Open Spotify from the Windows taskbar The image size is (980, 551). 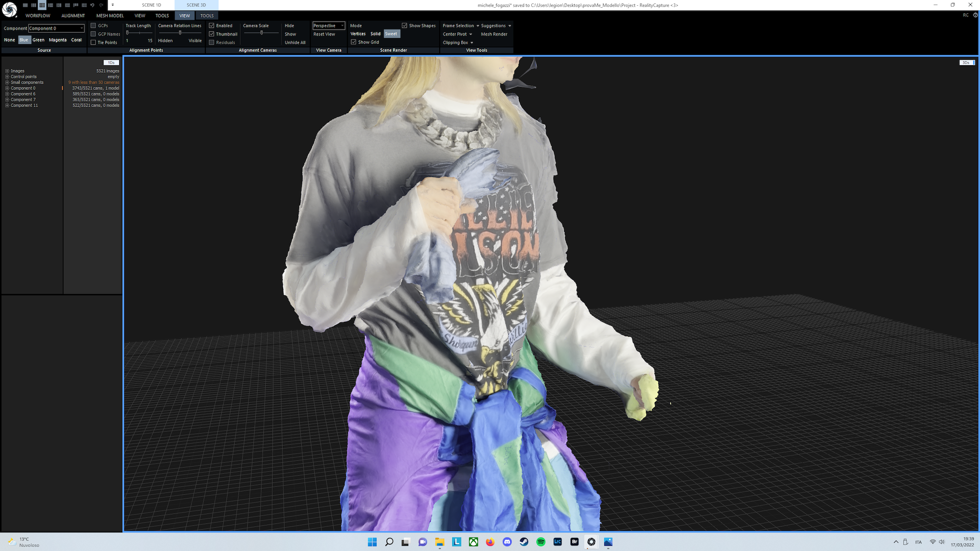click(x=541, y=542)
